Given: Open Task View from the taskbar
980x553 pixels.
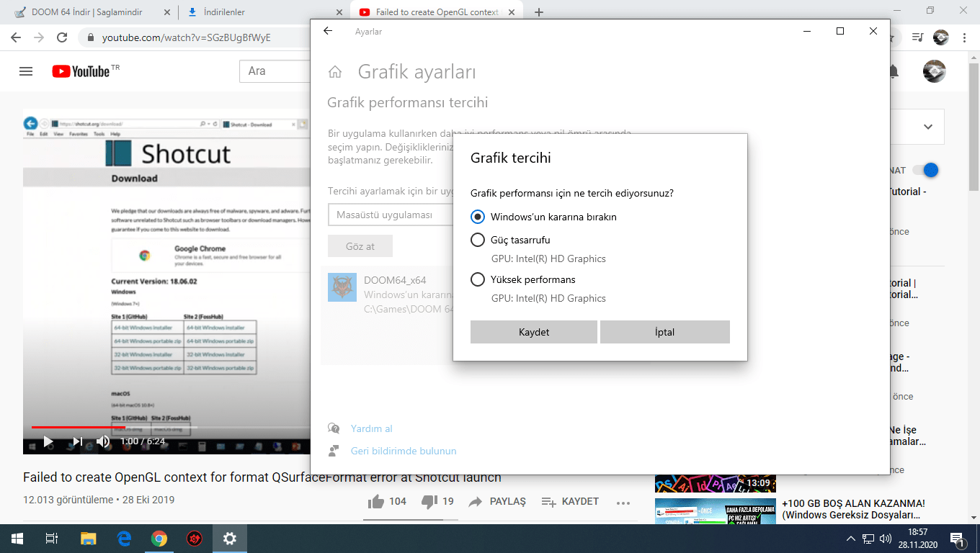Looking at the screenshot, I should [x=51, y=539].
